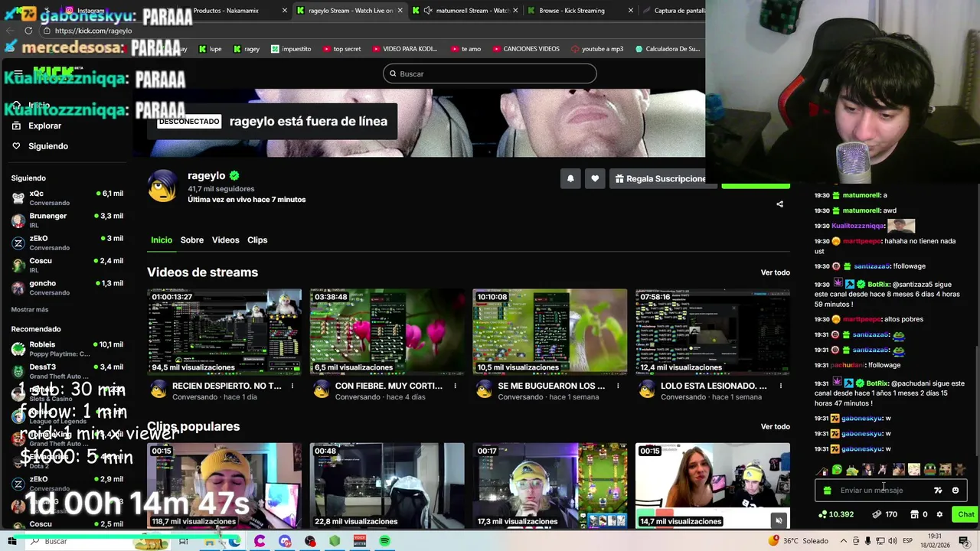Open Spotify from the Windows taskbar
Screen dimensions: 980x551
click(x=384, y=541)
